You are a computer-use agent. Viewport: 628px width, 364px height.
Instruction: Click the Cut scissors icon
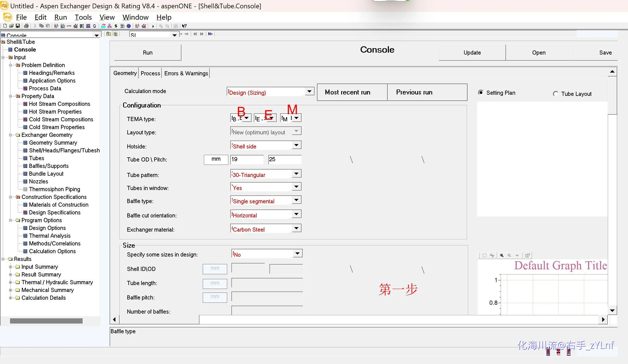tap(35, 26)
